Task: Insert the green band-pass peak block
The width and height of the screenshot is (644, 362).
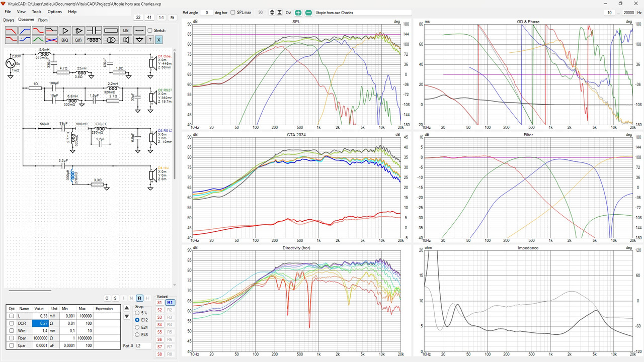Action: pyautogui.click(x=38, y=40)
